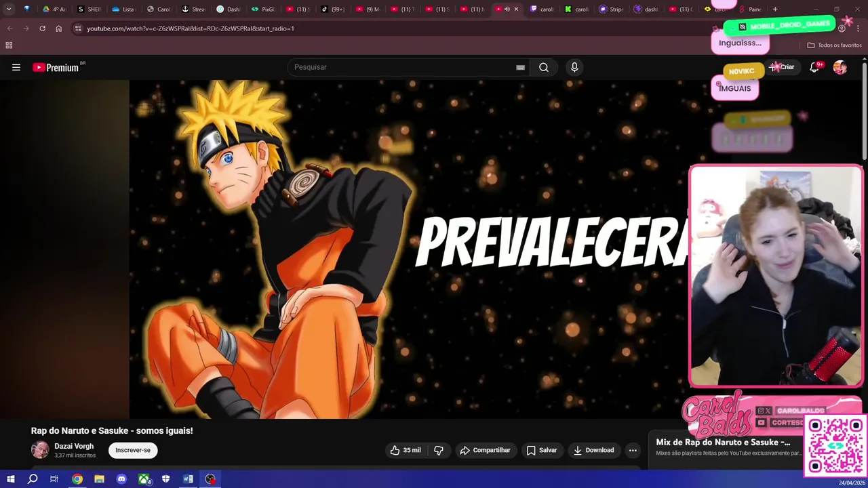Screen dimensions: 868x488
Task: Open the YouTube account avatar menu
Action: [x=840, y=67]
